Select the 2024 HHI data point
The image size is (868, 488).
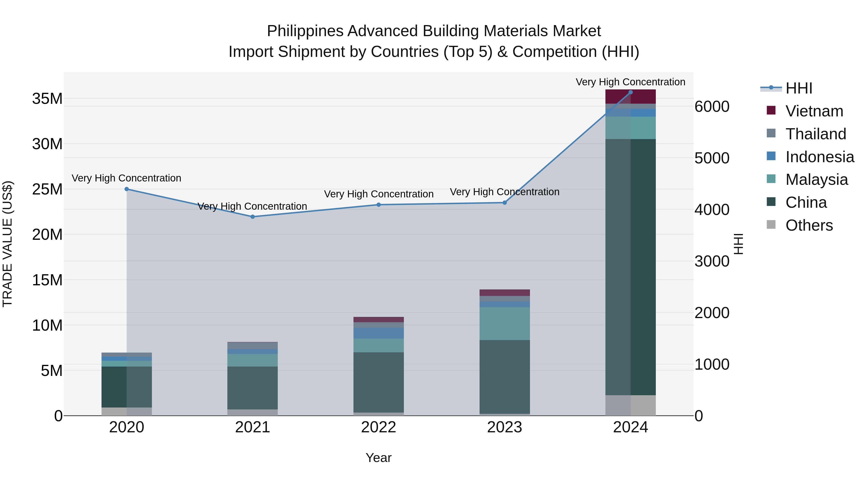pos(631,92)
